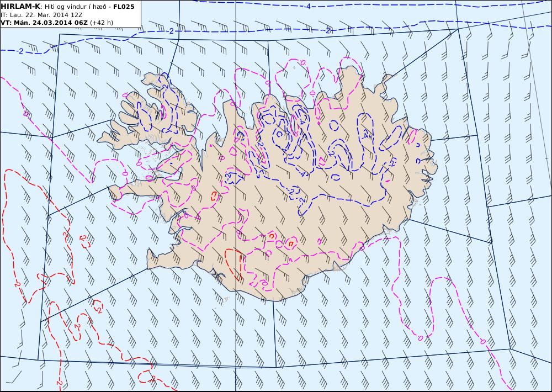This screenshot has height=392, width=552.
Task: Click the HIRLAM-K model name in the title box
Action: click(20, 6)
